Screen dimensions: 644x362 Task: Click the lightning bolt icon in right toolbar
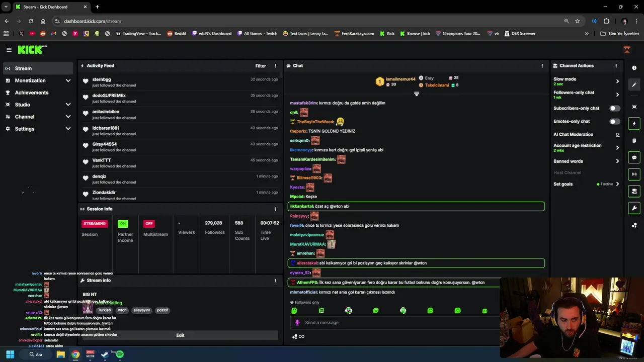coord(634,124)
